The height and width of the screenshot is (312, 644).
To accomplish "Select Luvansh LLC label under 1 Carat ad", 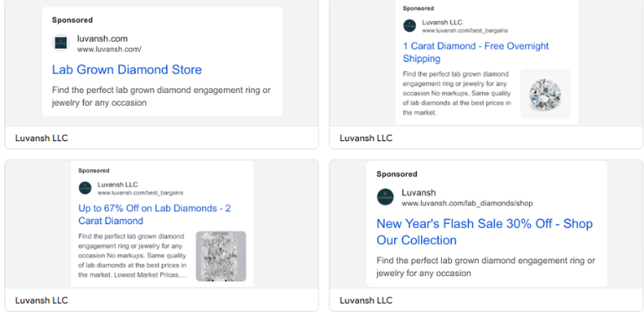I will coord(366,138).
